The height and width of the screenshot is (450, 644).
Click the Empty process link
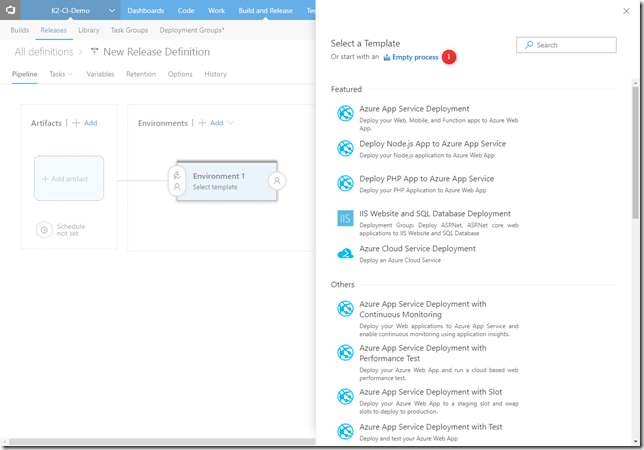click(415, 57)
